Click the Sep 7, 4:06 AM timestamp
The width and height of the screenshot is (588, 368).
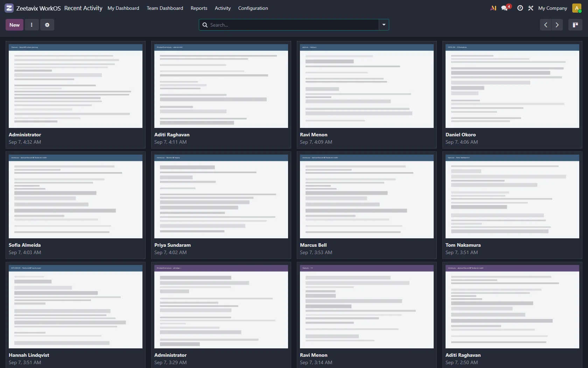pos(462,142)
